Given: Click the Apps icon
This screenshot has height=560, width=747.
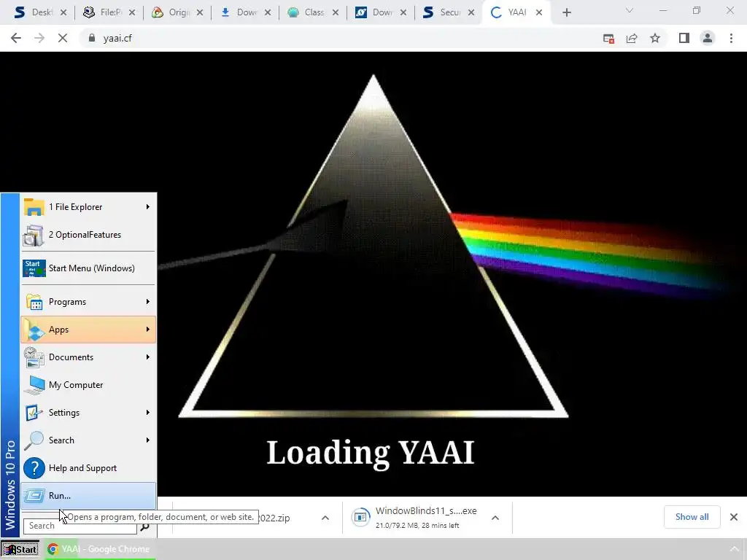Looking at the screenshot, I should click(34, 330).
